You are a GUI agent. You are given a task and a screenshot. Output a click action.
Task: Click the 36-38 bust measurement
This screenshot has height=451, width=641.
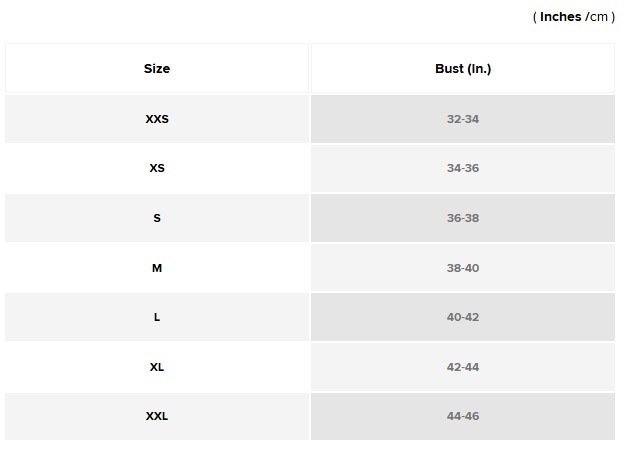coord(463,218)
